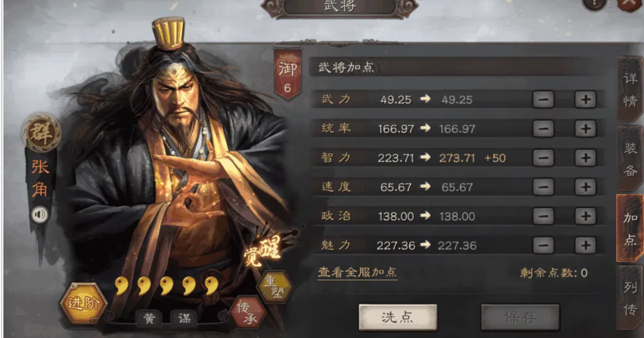The width and height of the screenshot is (644, 338).
Task: Tap the 谋 tag under the portrait
Action: point(184,318)
